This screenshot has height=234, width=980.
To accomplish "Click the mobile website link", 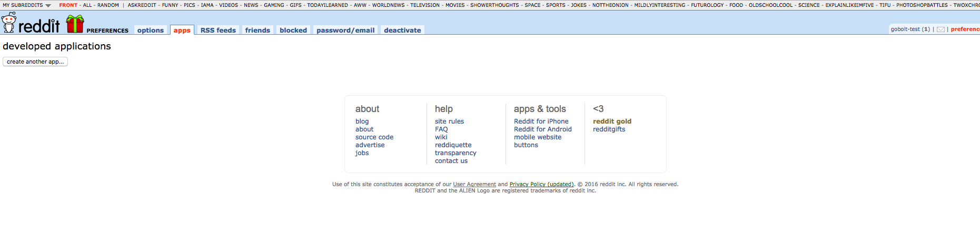I will point(538,137).
